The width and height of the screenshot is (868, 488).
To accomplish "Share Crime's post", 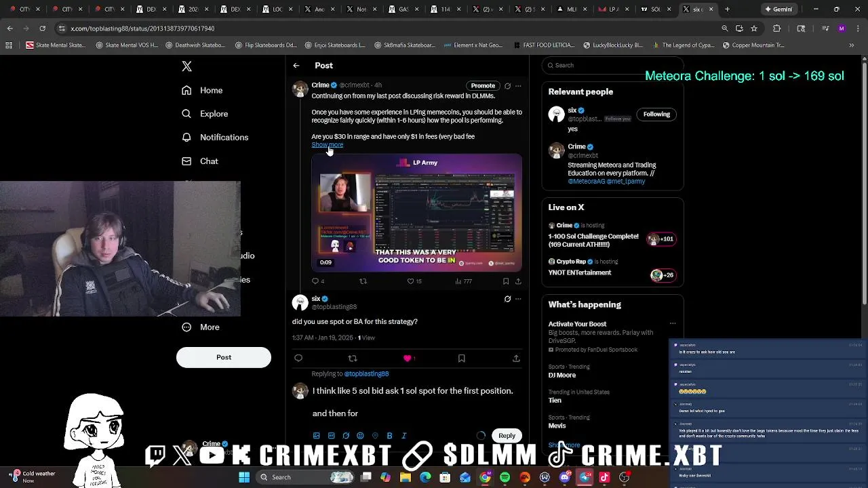I will (x=518, y=281).
